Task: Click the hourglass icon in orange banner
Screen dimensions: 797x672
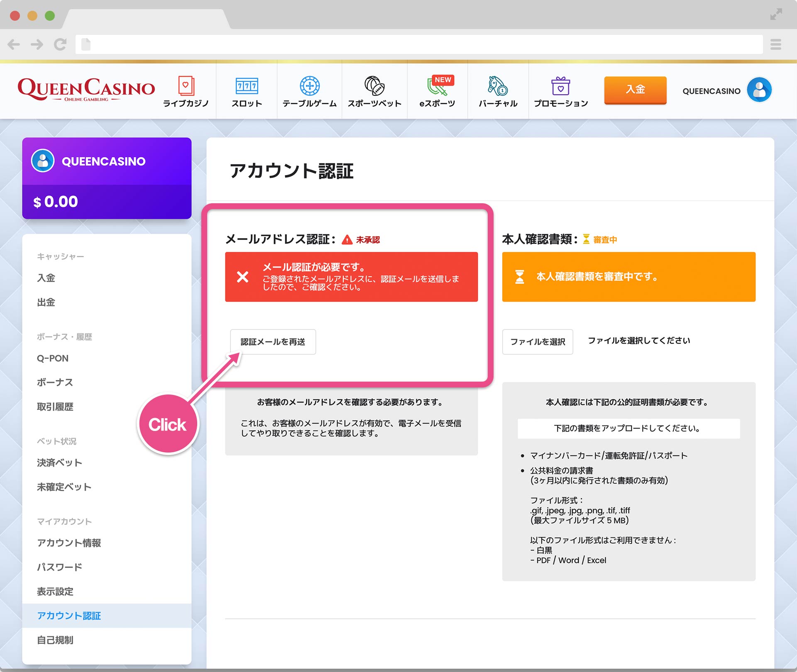Action: tap(519, 277)
